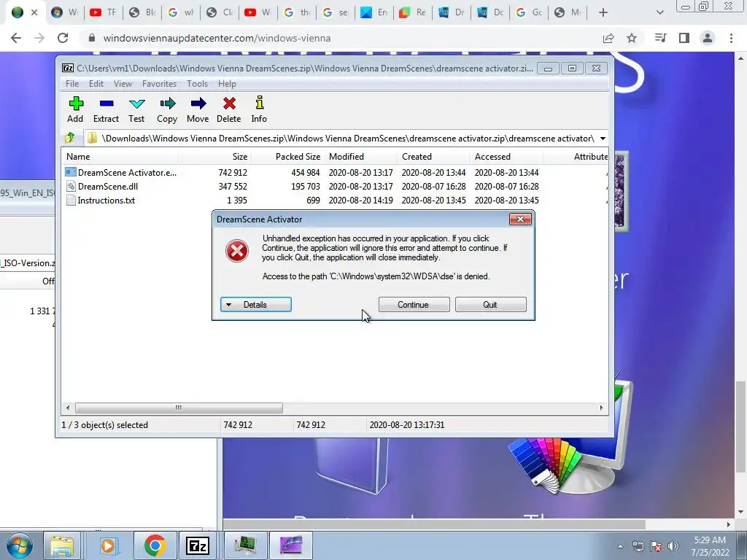Close the active Chrome tab
This screenshot has width=747, height=560.
click(x=34, y=12)
